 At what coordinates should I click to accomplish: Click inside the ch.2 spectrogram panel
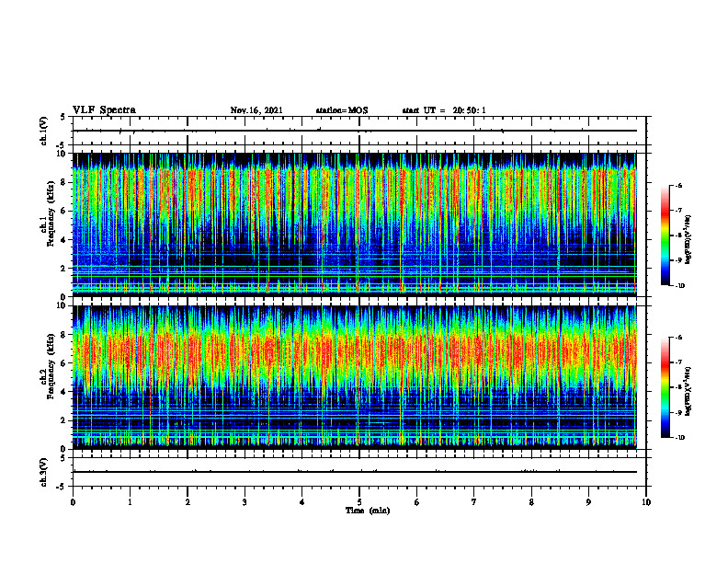point(355,377)
